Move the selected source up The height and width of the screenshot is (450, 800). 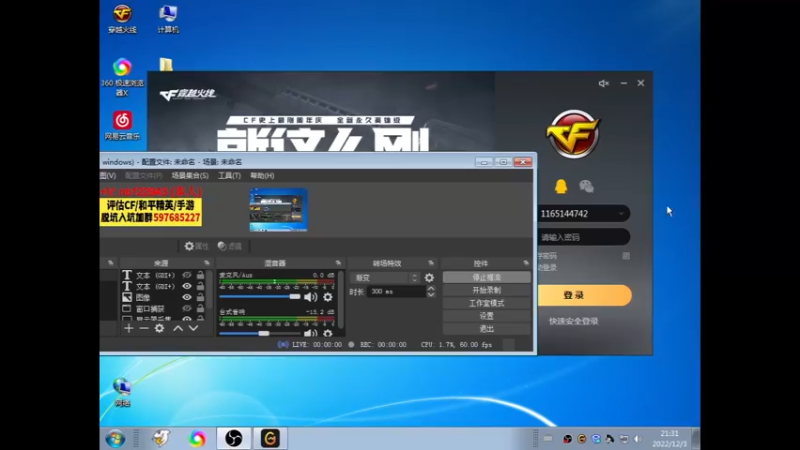point(178,329)
